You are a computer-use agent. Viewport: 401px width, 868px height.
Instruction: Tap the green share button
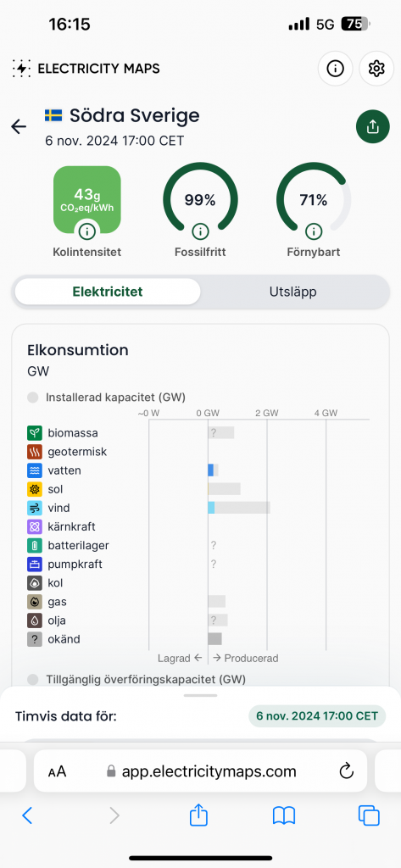click(373, 127)
